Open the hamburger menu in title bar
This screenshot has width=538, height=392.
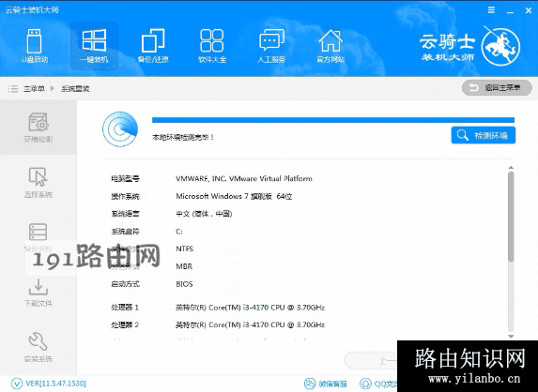[x=491, y=10]
